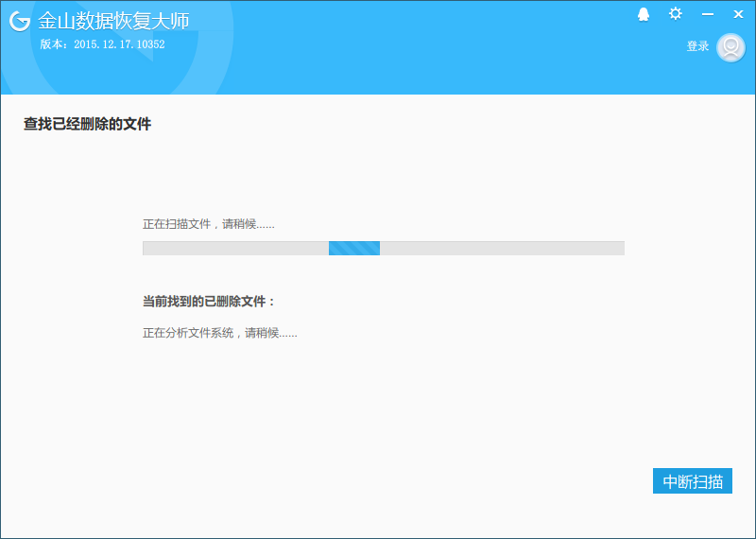The width and height of the screenshot is (756, 539).
Task: Click the status text 正在扫描文件,请稍候
Action: click(208, 224)
